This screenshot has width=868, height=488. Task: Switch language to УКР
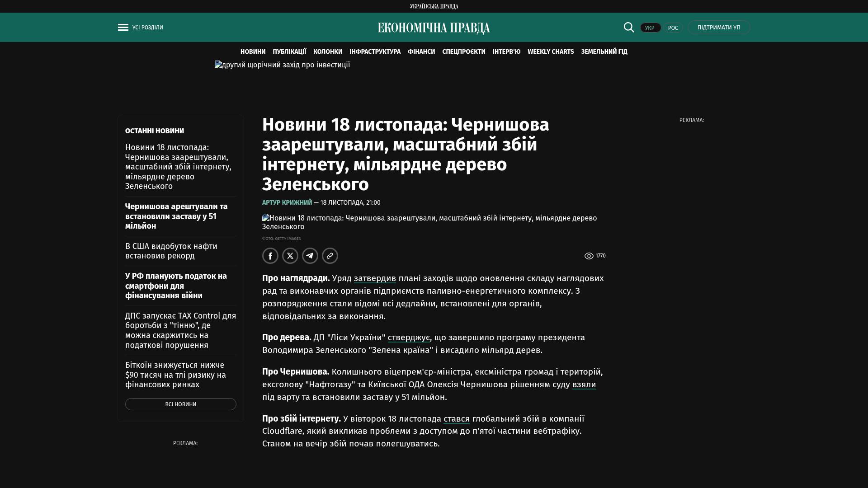click(x=650, y=28)
